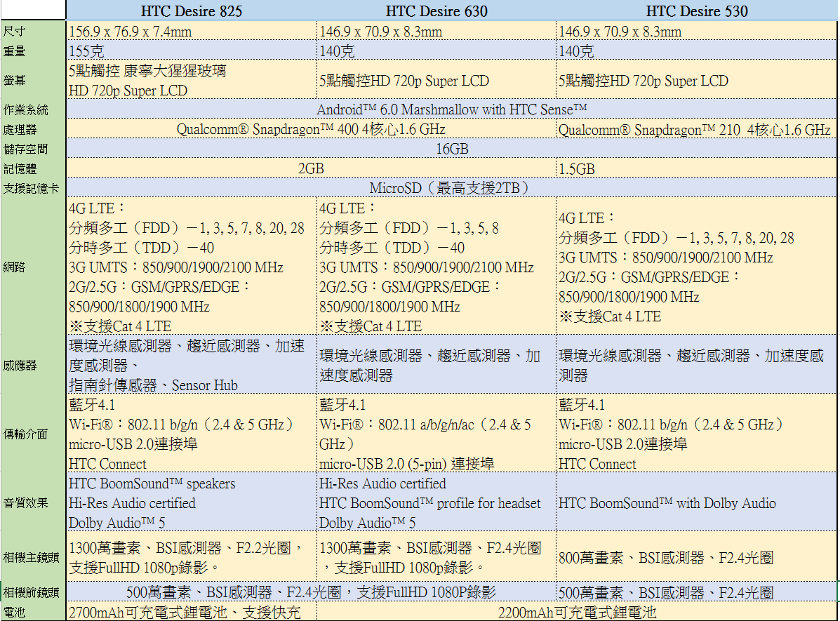This screenshot has width=840, height=621.
Task: Select the BoomSound profile for headset cell
Action: pos(436,502)
